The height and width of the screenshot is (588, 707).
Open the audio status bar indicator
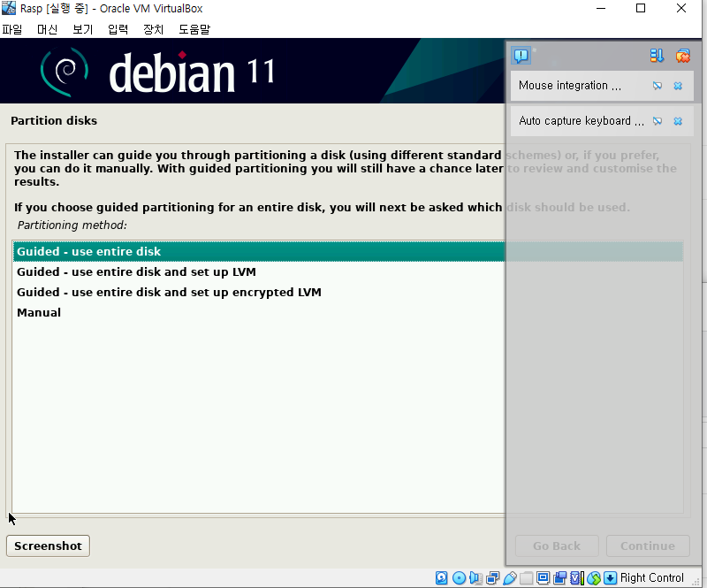(x=475, y=577)
